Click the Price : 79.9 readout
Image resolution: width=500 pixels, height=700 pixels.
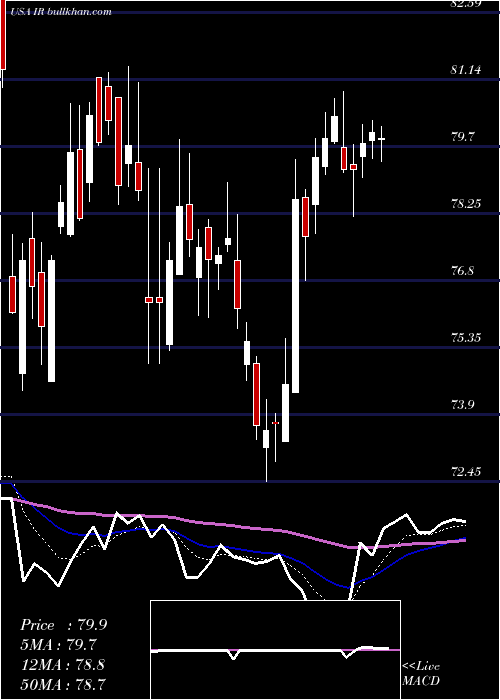tap(63, 625)
